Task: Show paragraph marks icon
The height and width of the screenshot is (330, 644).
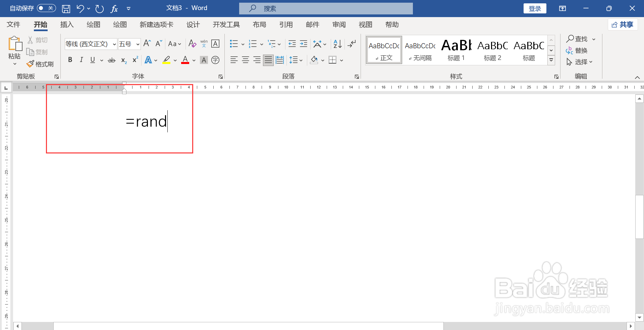Action: [x=352, y=44]
